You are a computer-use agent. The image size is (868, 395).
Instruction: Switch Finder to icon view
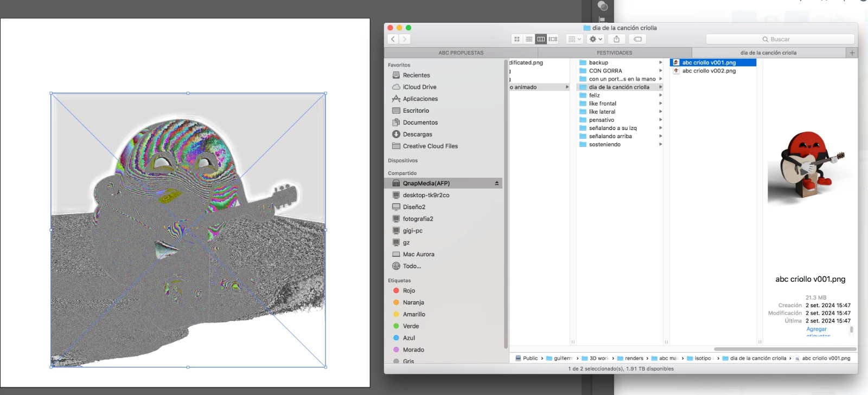[517, 39]
